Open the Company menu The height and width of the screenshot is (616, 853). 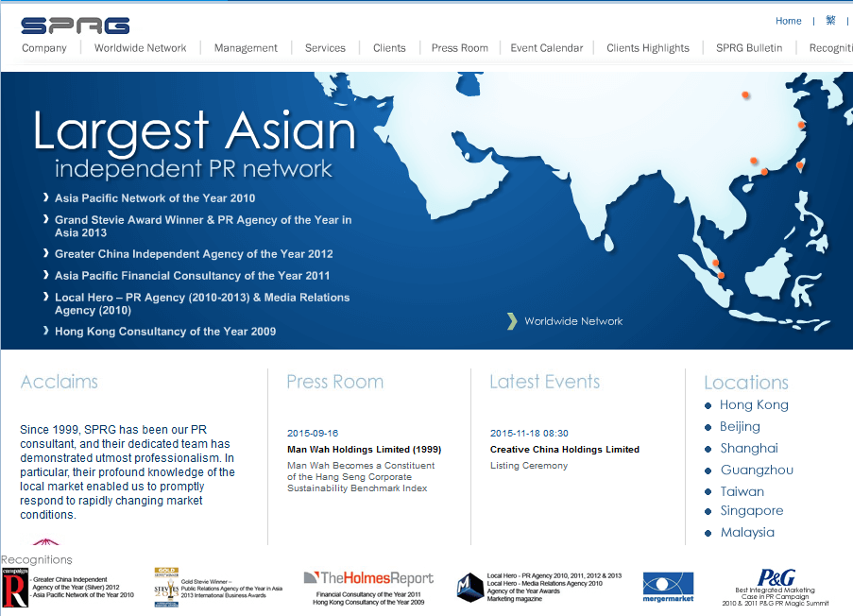44,48
